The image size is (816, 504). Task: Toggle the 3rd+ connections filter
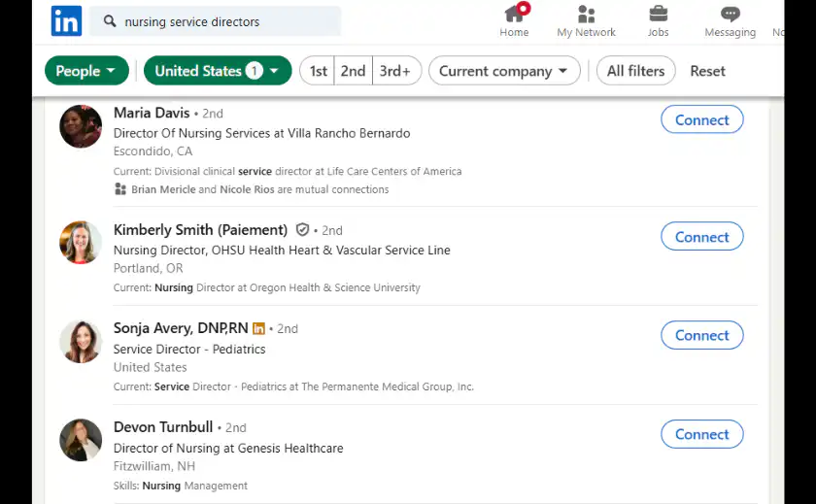(395, 71)
